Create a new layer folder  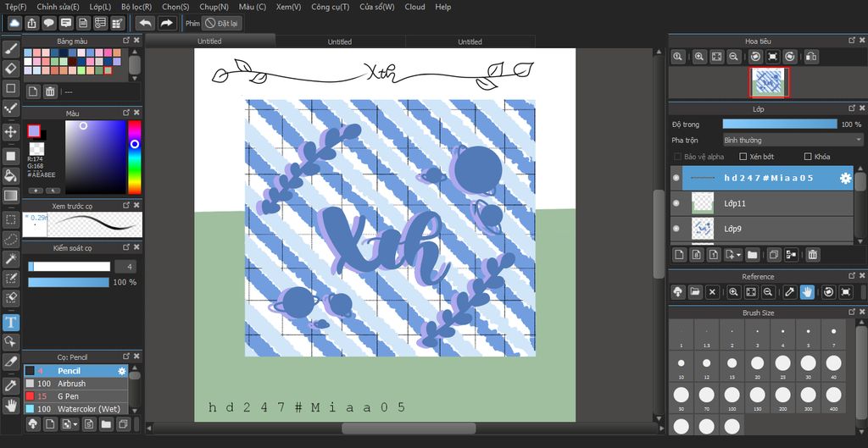(x=752, y=255)
